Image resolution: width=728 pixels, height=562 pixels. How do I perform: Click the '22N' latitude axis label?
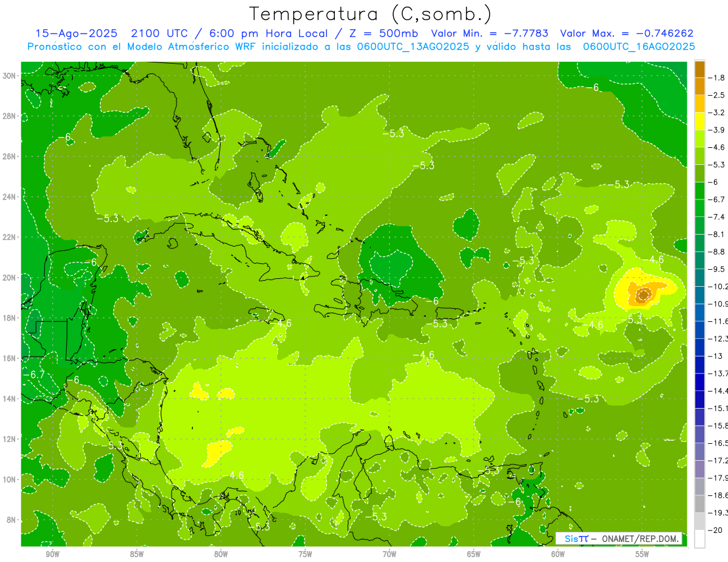click(x=9, y=237)
